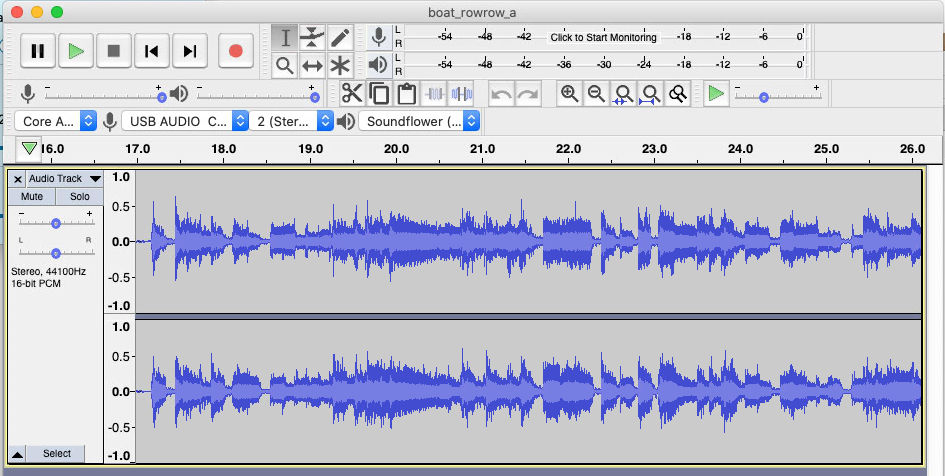Pause playback with the Pause button
Screen dimensions: 945x476
[37, 50]
